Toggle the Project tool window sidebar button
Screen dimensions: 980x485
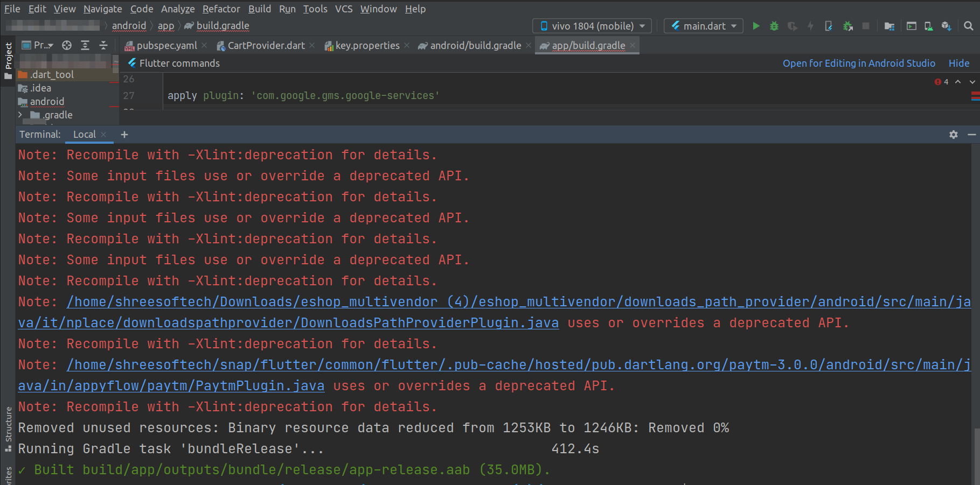8,60
